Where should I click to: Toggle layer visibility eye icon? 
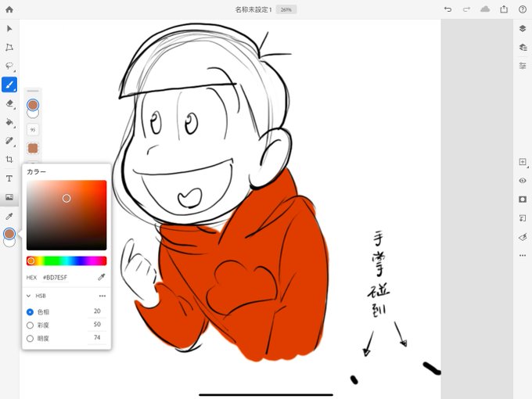[523, 181]
